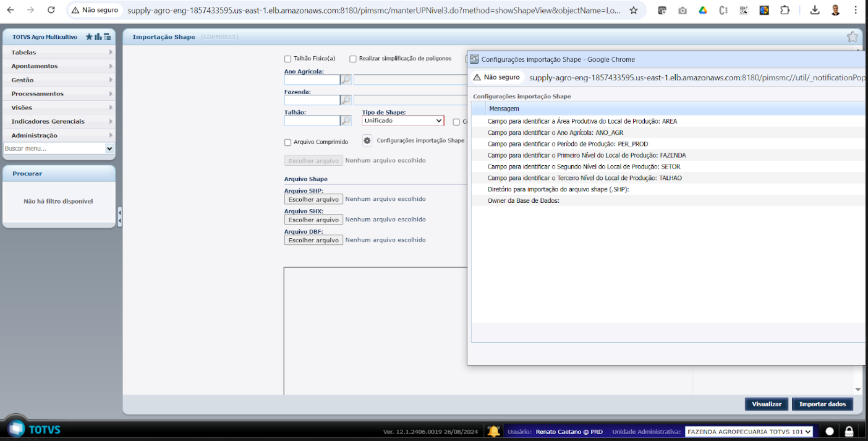This screenshot has width=868, height=441.
Task: Open Tipo de Shape dropdown
Action: [403, 121]
